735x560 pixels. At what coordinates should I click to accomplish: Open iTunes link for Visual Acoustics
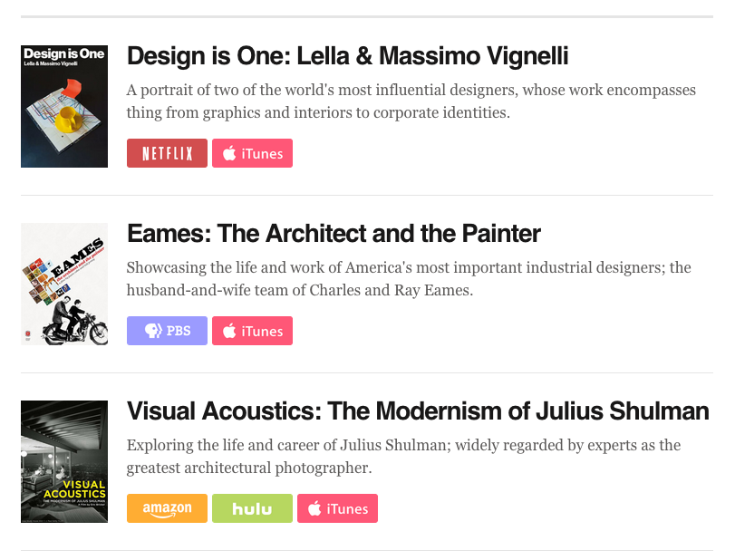(x=337, y=508)
